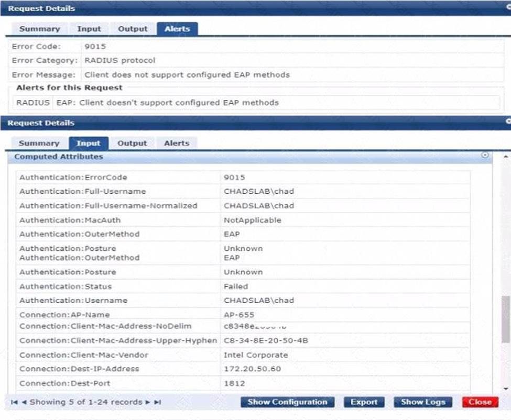Open the Summary tab in the upper panel
The width and height of the screenshot is (511, 420).
(39, 29)
